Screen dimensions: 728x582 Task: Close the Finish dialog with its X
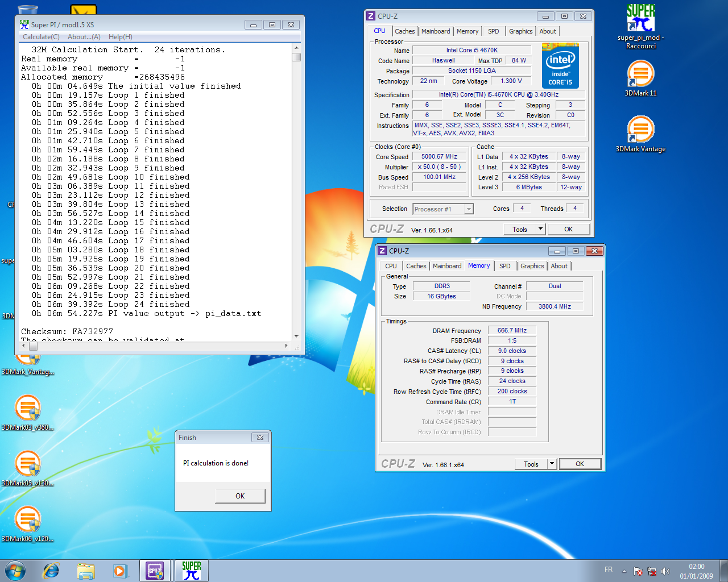[260, 437]
